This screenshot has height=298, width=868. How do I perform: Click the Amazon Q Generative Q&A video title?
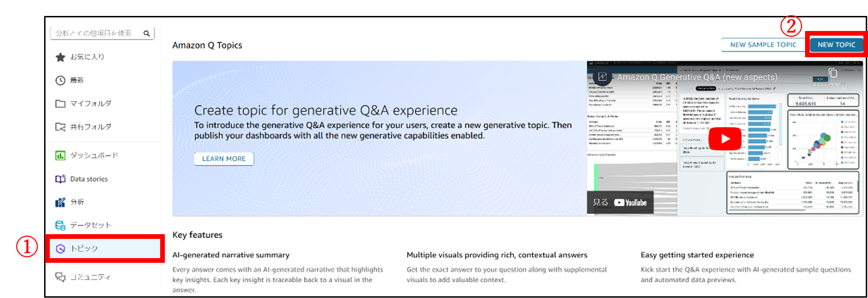(x=697, y=77)
